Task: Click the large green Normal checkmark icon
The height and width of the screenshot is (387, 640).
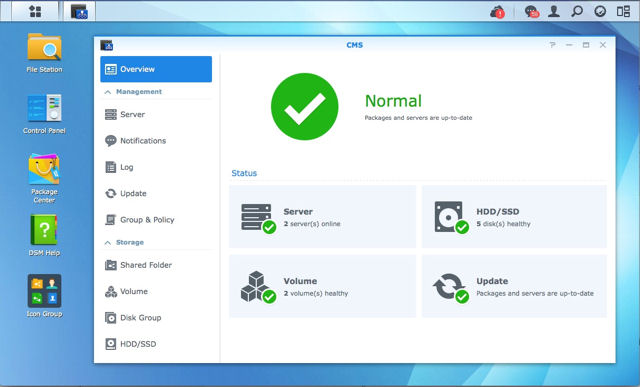Action: pos(304,107)
